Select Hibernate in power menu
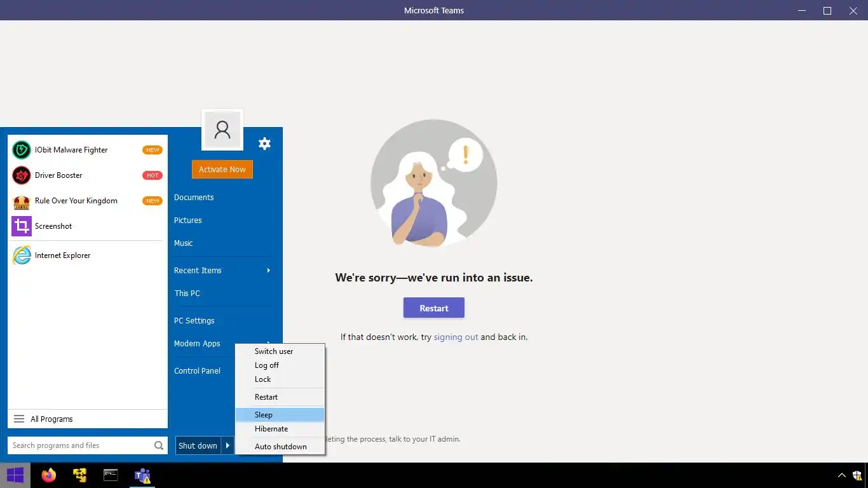The image size is (868, 488). point(280,429)
